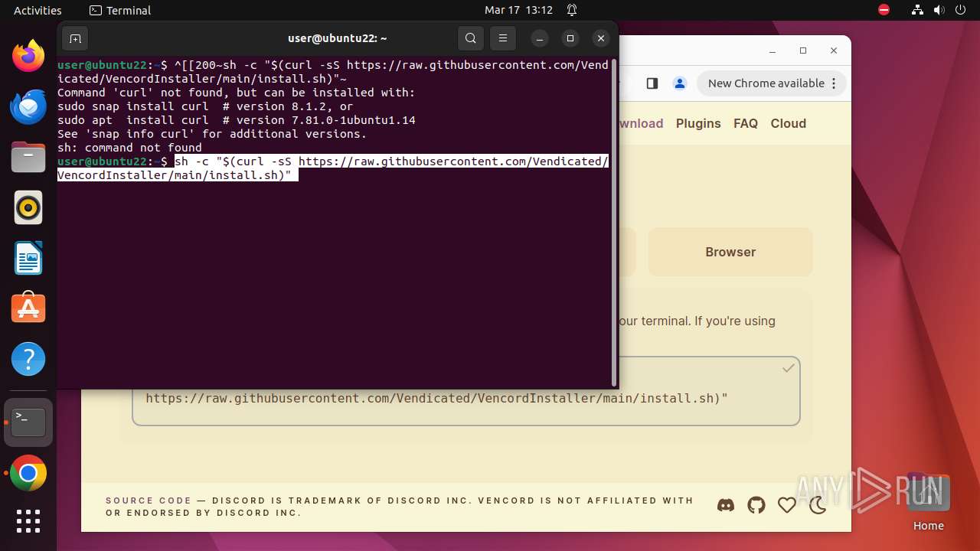Screen dimensions: 980x551
Task: Click 'sh: command not found' line
Action: pyautogui.click(x=129, y=148)
